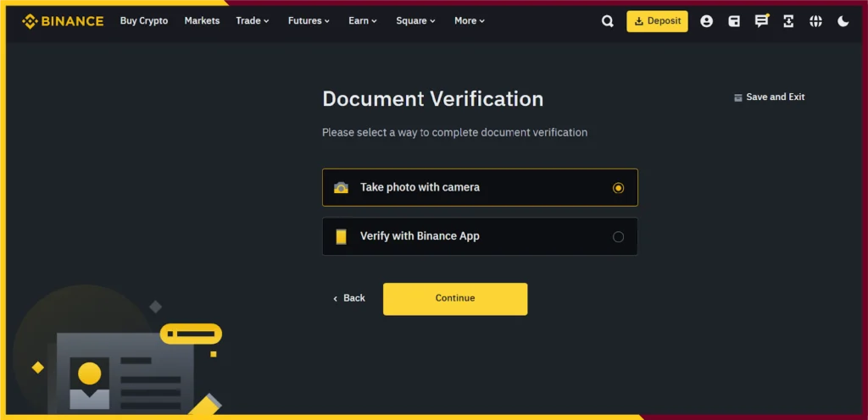Select Verify with Binance App radio
Image resolution: width=868 pixels, height=420 pixels.
(618, 236)
